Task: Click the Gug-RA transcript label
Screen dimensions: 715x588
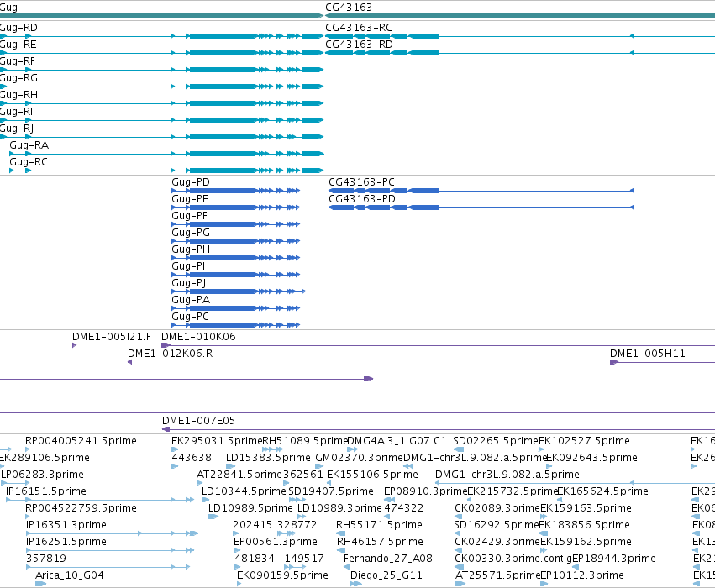Action: pos(29,145)
